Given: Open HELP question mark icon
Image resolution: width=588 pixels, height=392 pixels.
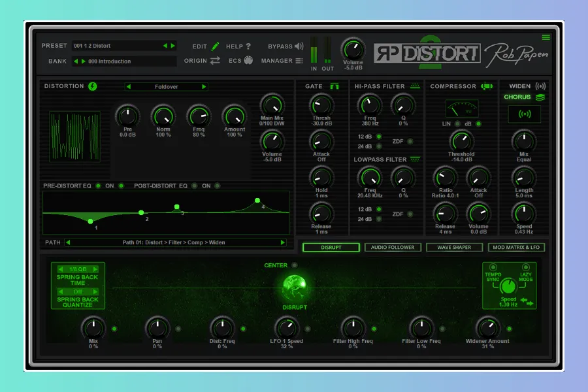Looking at the screenshot, I should coord(248,46).
